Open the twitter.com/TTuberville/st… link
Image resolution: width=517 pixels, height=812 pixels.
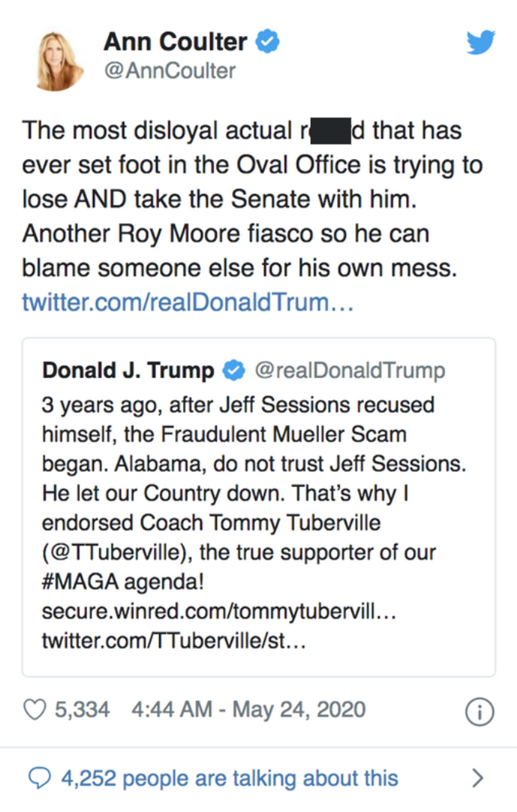(x=174, y=641)
